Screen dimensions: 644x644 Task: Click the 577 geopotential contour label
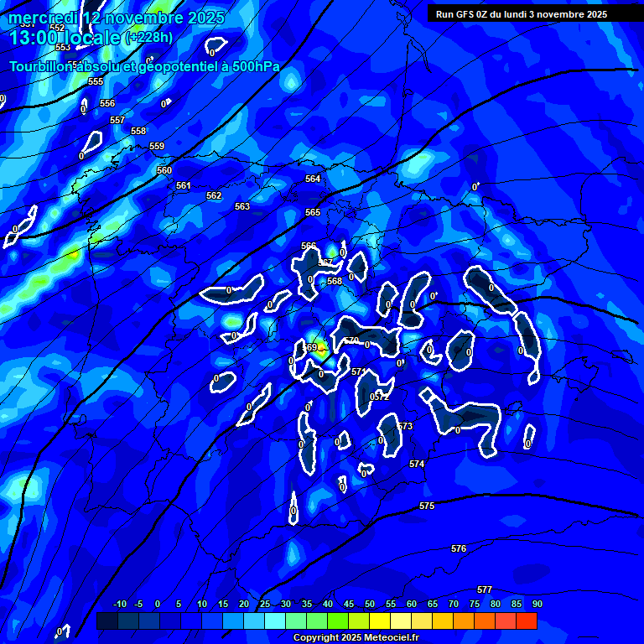pos(484,589)
